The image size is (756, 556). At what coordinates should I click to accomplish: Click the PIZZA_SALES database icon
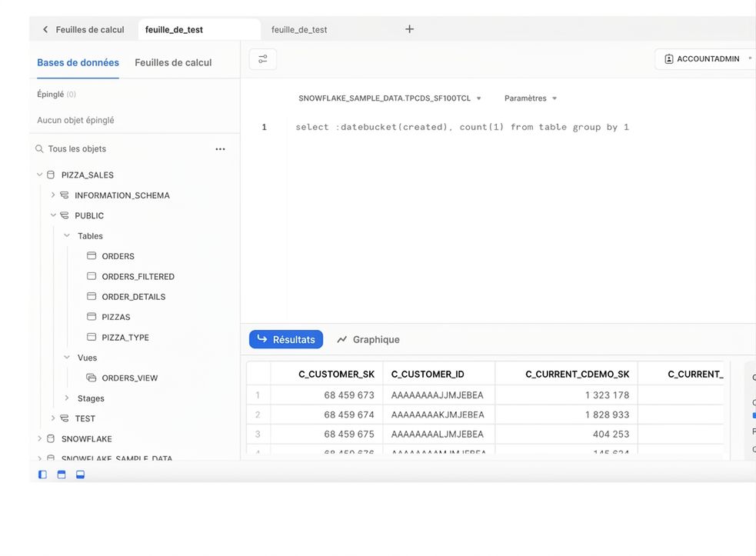tap(51, 175)
